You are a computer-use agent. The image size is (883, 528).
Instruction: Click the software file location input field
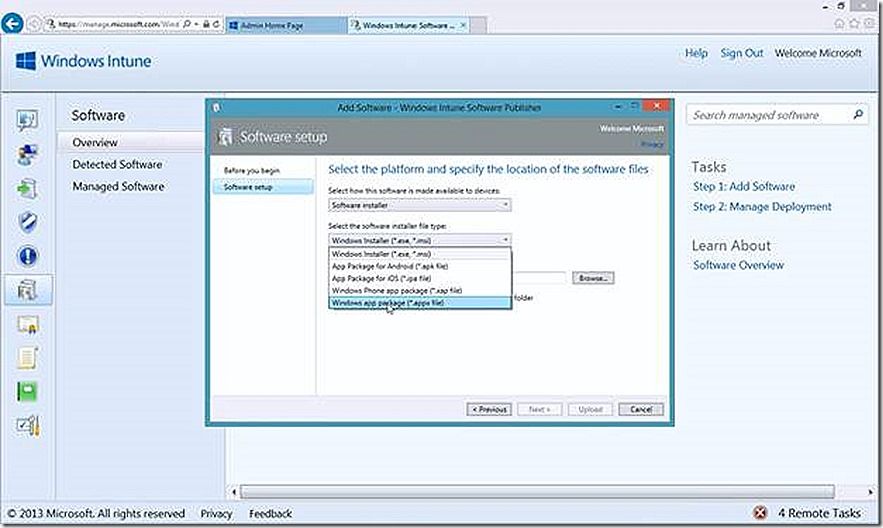pos(539,278)
